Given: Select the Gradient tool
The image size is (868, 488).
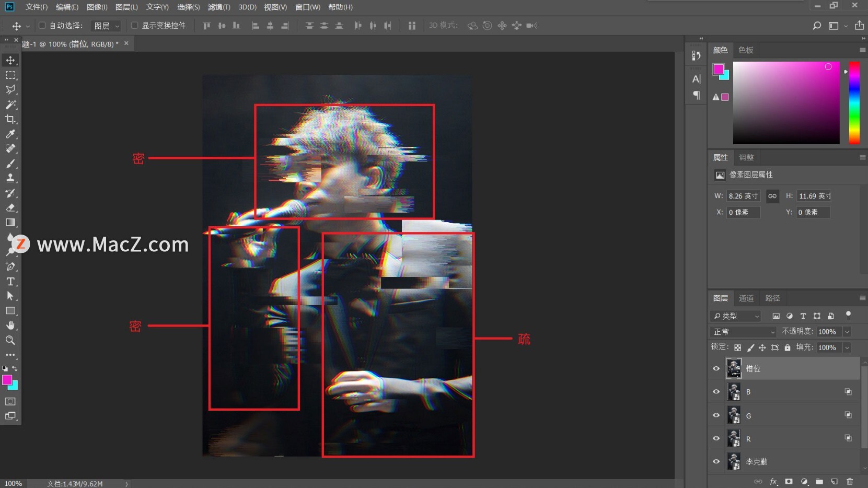Looking at the screenshot, I should pyautogui.click(x=10, y=222).
